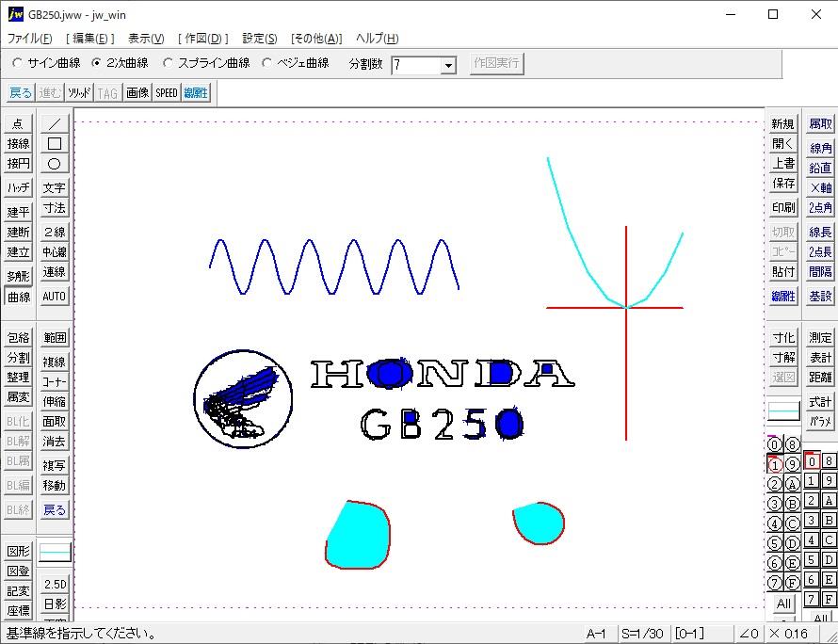Select the 接線 tangent line tool

click(18, 143)
